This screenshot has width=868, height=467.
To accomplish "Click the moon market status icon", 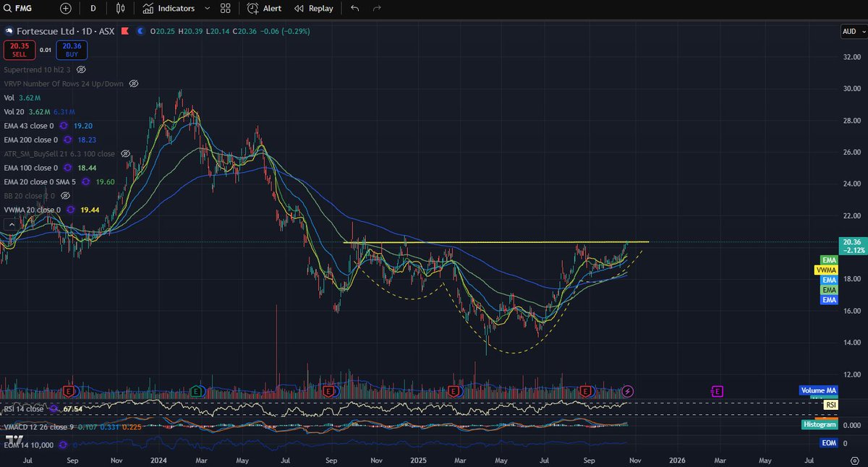I will (x=140, y=31).
